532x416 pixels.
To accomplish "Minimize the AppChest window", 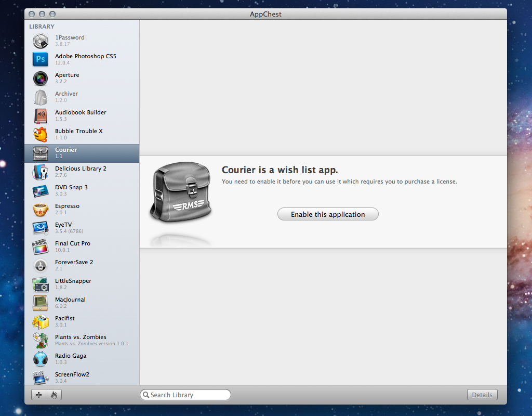I will pyautogui.click(x=42, y=14).
